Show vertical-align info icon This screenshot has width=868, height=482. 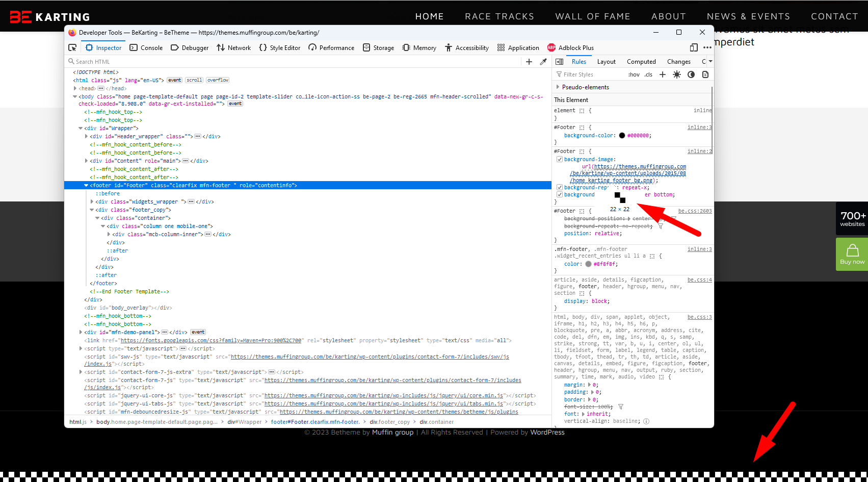[x=646, y=421]
